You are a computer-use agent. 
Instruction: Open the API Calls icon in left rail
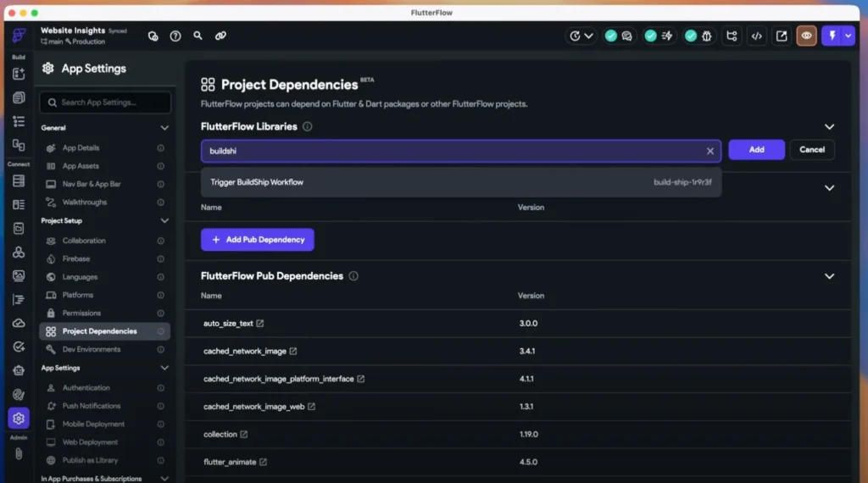pos(19,252)
